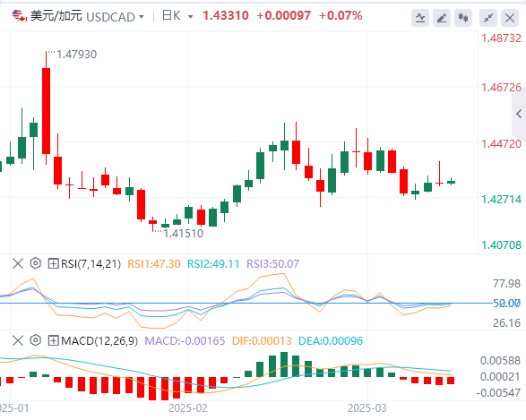Click the 1.47930 high price marker
The width and height of the screenshot is (526, 420).
77,54
